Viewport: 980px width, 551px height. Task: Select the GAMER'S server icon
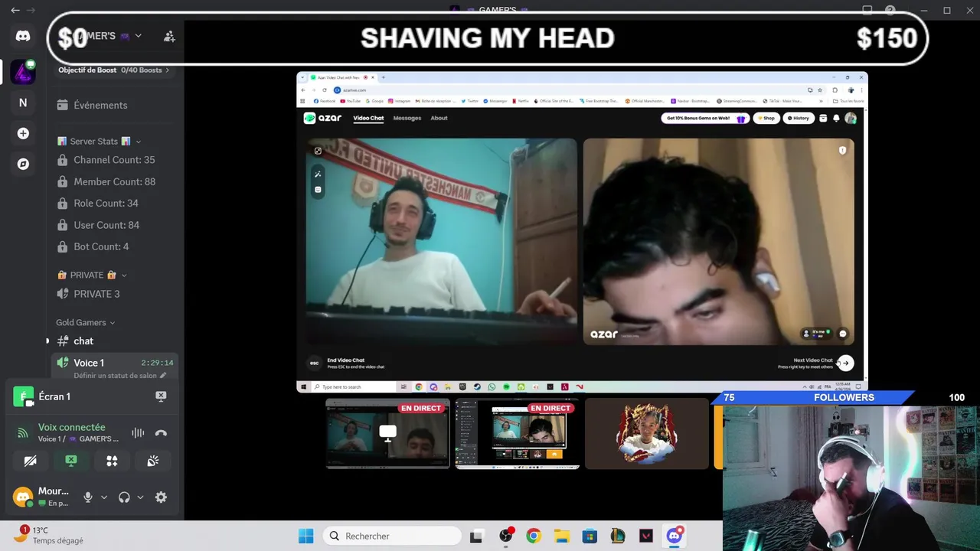coord(23,72)
